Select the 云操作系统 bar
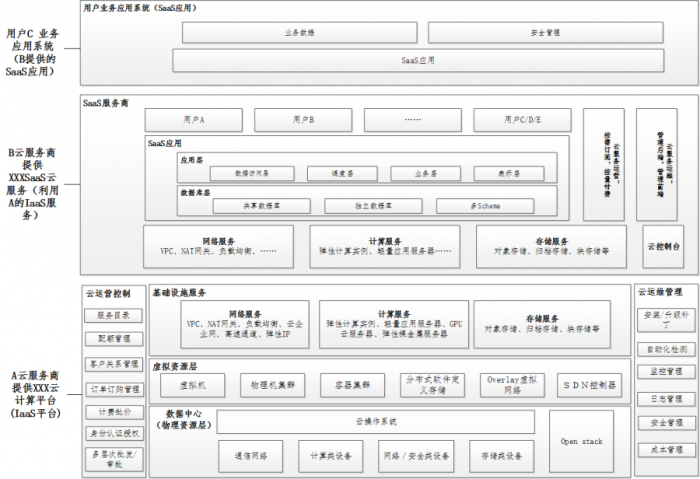This screenshot has height=479, width=700. pyautogui.click(x=375, y=422)
